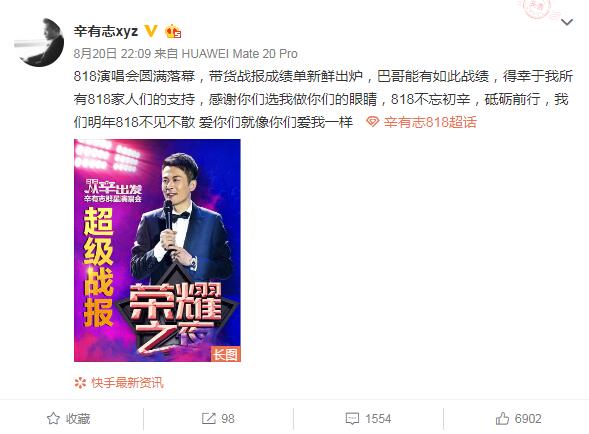
Task: Open the 1554 comments
Action: click(378, 418)
